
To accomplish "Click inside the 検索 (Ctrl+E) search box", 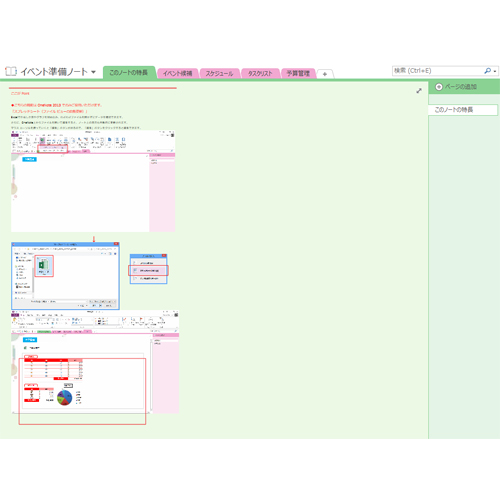I will pyautogui.click(x=437, y=71).
